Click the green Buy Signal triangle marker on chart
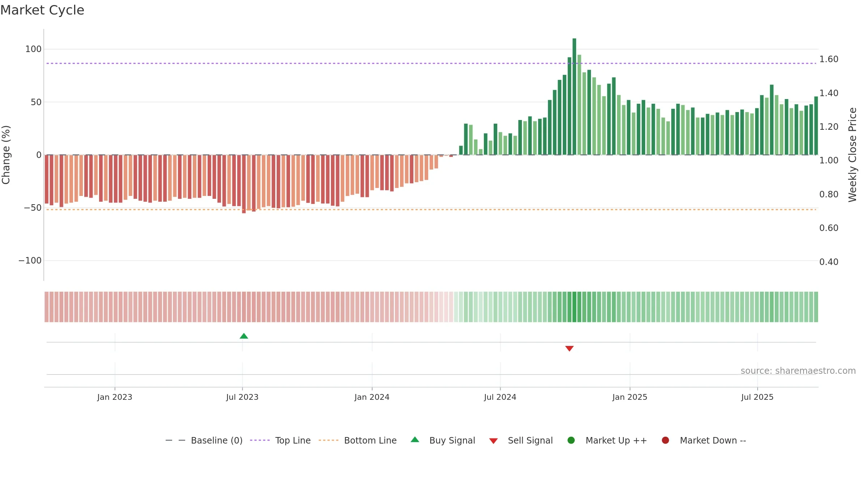This screenshot has width=868, height=488. 244,336
